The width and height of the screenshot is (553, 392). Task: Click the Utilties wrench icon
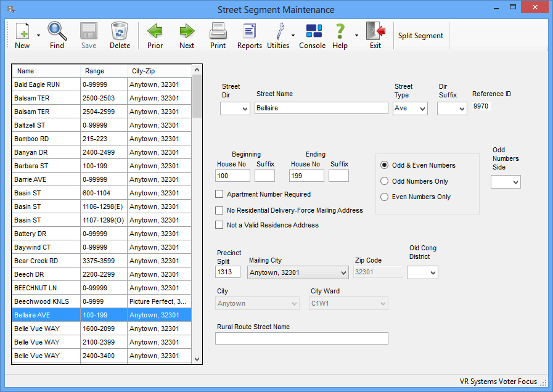(x=280, y=31)
